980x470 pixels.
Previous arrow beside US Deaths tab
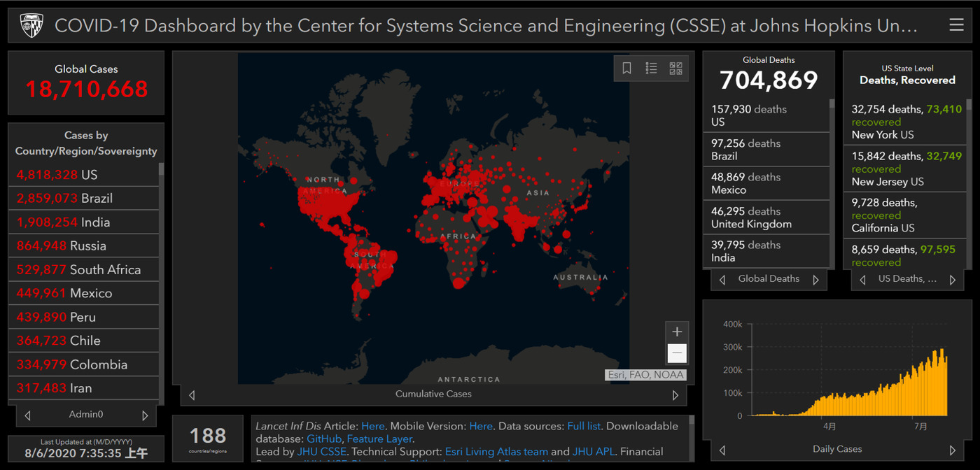click(x=862, y=280)
